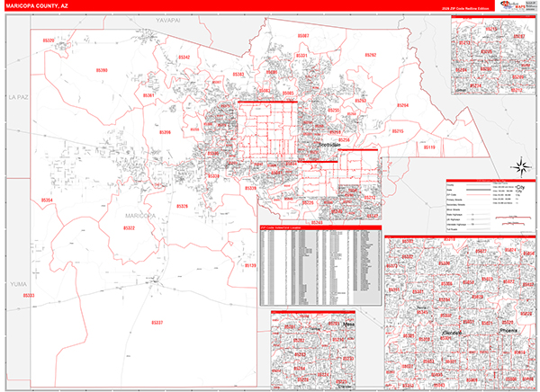Click the top-right inset map
Image resolution: width=540 pixels, height=392 pixels.
point(493,55)
